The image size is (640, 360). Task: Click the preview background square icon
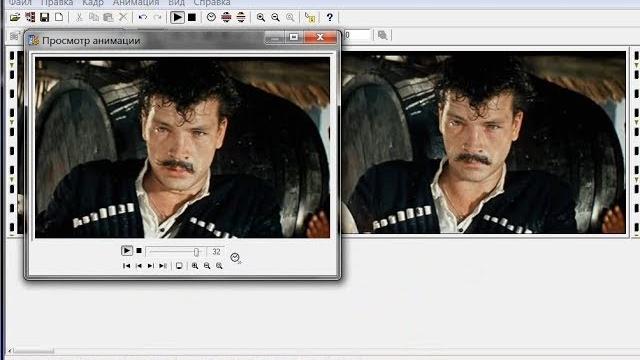tap(179, 266)
